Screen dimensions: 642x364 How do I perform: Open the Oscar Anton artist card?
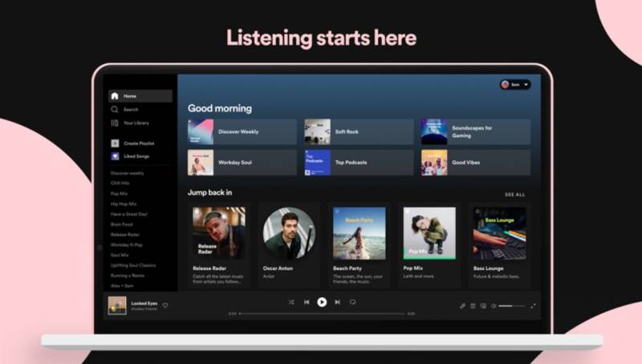click(x=289, y=245)
